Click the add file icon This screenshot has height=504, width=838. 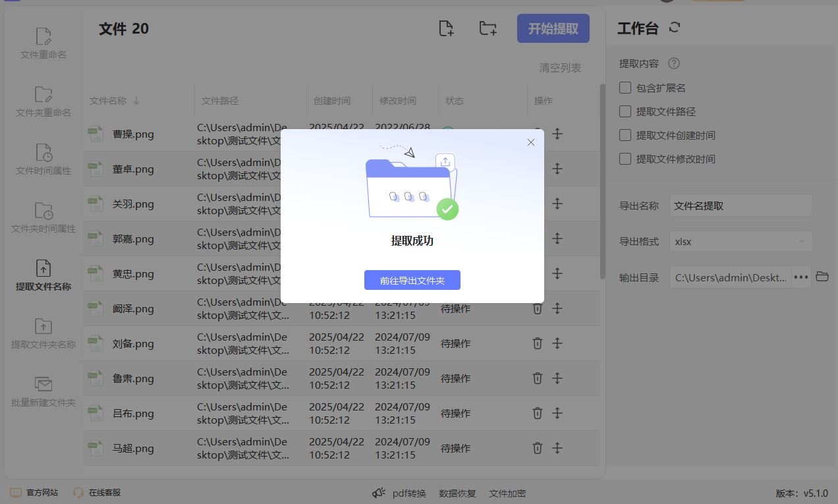pos(447,28)
